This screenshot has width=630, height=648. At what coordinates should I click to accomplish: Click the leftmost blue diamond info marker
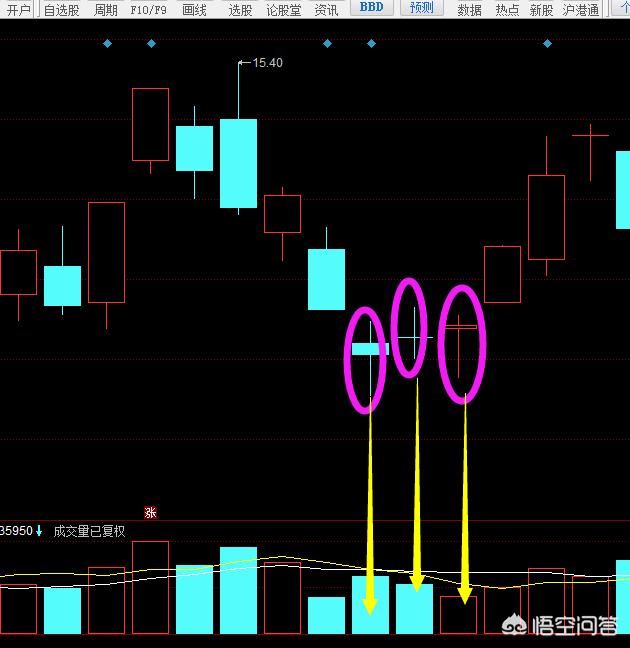pos(107,43)
